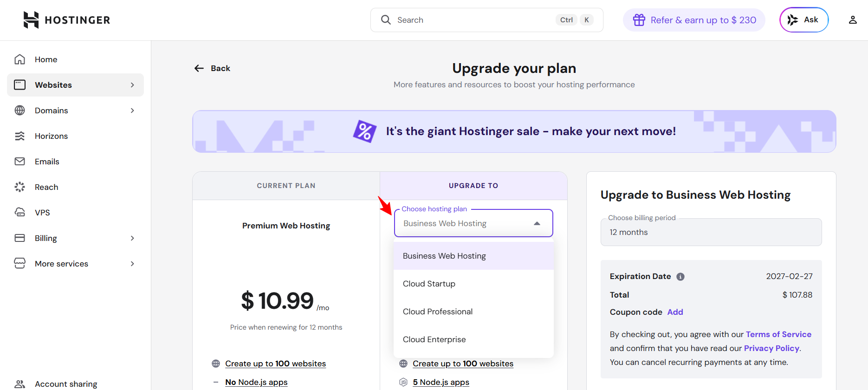Expand the Billing sidebar chevron
This screenshot has height=390, width=868.
click(x=132, y=238)
